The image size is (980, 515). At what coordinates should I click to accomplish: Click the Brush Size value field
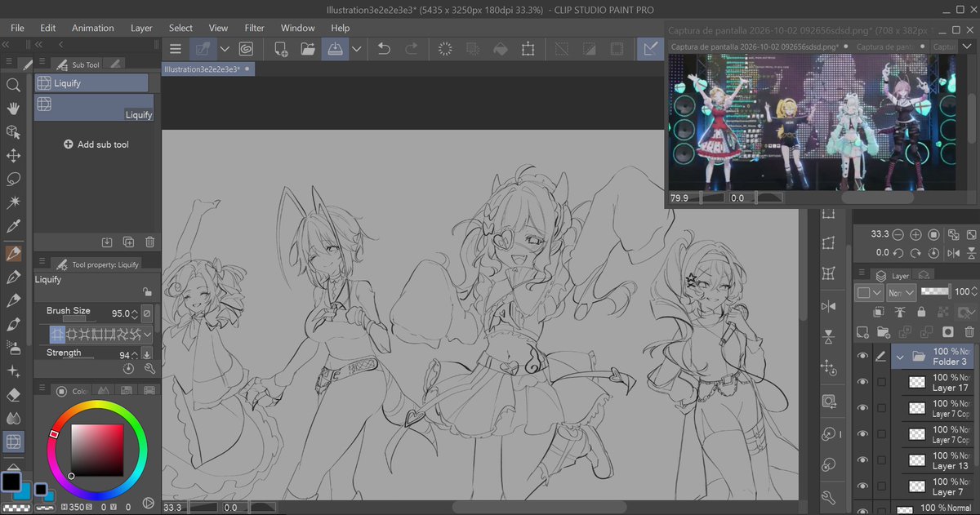pos(119,313)
